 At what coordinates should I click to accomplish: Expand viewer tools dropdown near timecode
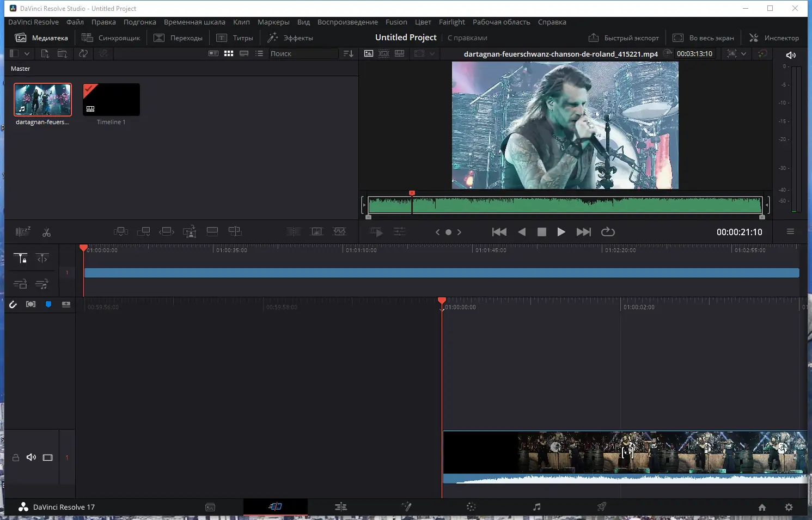coord(743,53)
